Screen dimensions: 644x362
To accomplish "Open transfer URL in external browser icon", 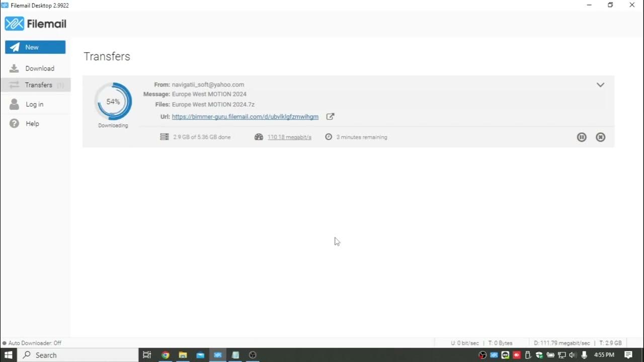I will (x=330, y=117).
